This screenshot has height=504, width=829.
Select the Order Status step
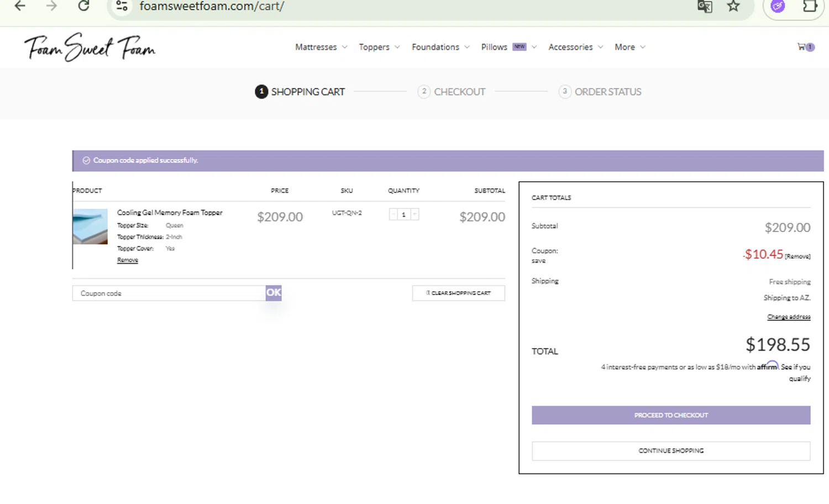(x=600, y=92)
